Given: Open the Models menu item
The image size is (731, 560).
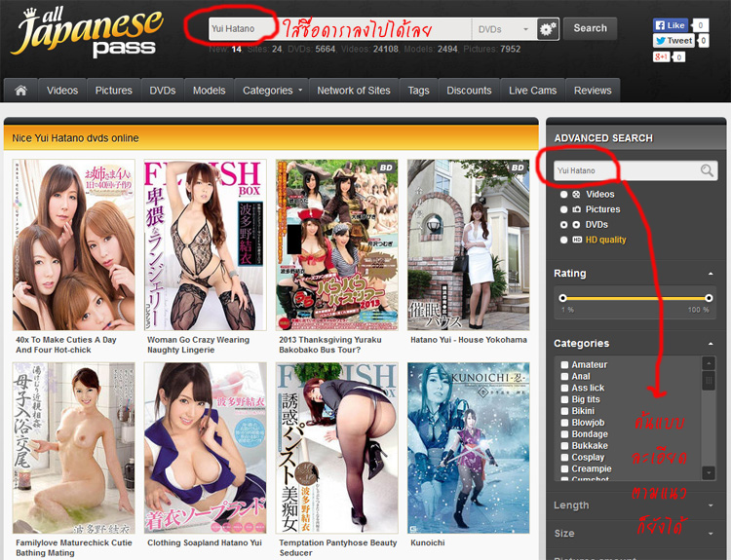Looking at the screenshot, I should pos(210,91).
